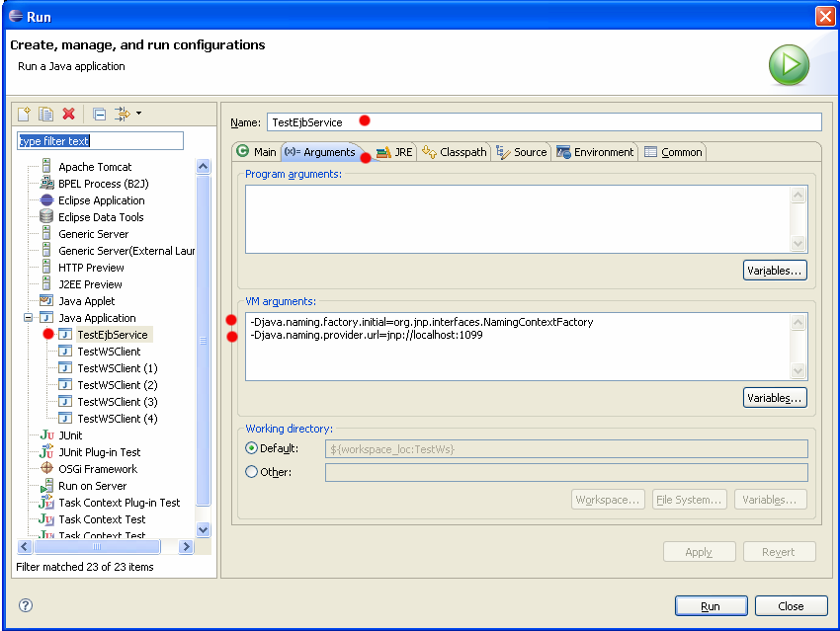Click the New launch configuration icon
Screen dimensions: 840x631
(24, 114)
